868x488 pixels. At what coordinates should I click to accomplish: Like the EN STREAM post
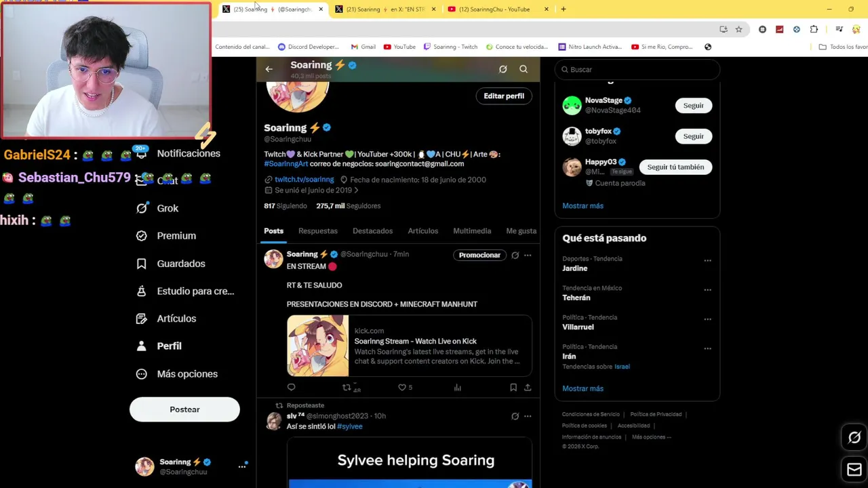401,388
